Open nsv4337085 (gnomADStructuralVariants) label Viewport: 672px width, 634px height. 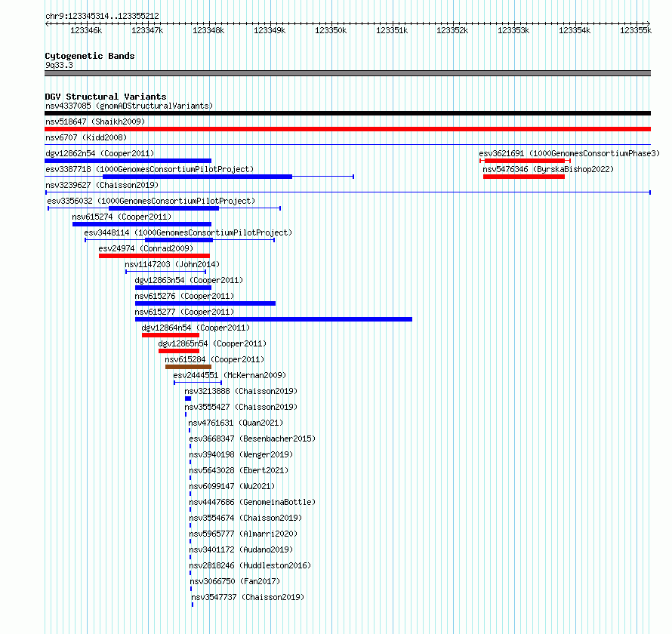[129, 106]
